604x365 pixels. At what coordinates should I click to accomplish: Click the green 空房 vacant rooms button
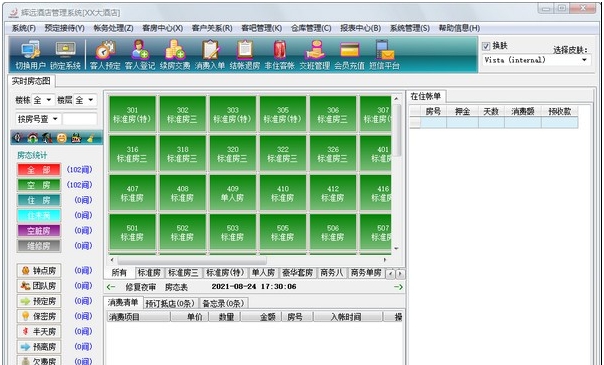(39, 185)
